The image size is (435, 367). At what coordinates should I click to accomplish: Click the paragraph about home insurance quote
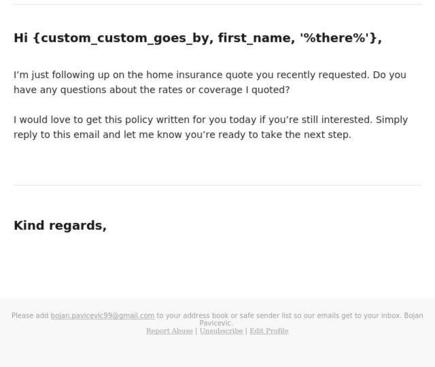[210, 82]
